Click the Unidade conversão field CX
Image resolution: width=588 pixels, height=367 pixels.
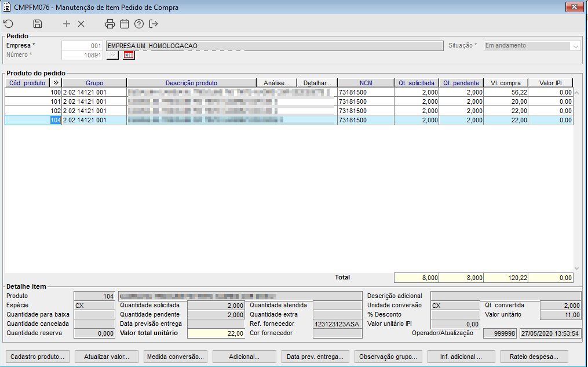coord(455,306)
